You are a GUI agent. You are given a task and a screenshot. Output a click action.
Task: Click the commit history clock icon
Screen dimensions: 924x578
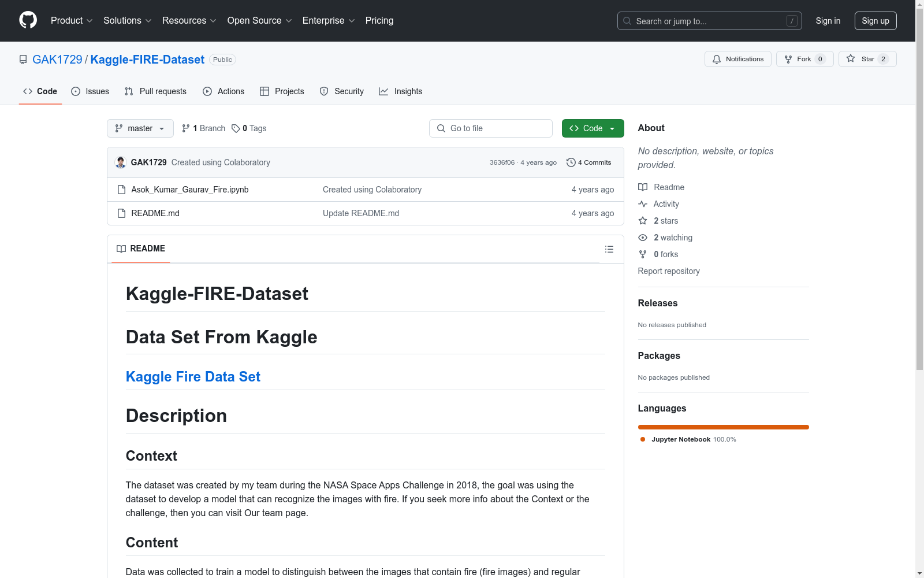tap(571, 162)
